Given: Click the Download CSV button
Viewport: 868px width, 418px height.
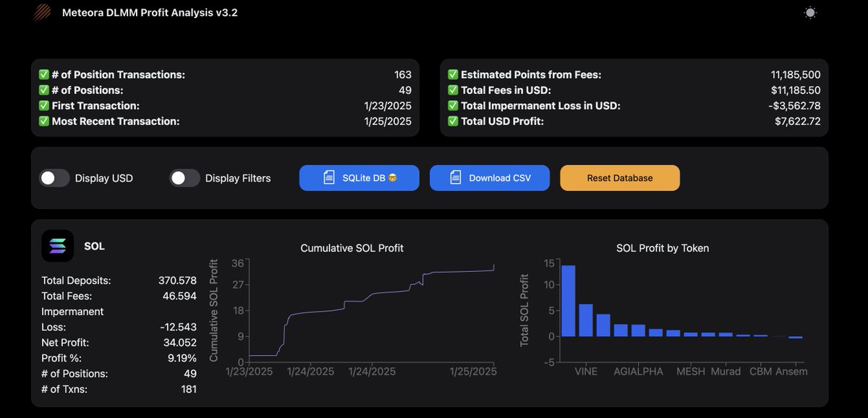Looking at the screenshot, I should [490, 178].
